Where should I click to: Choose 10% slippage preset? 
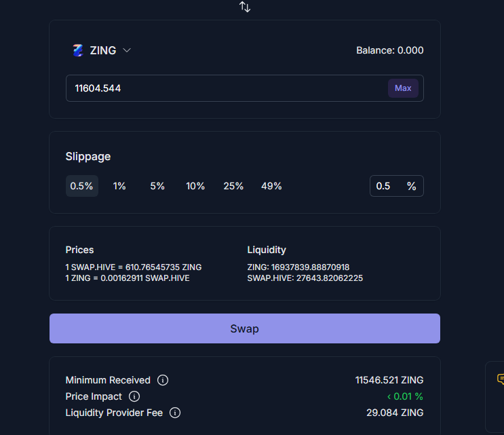(x=195, y=186)
